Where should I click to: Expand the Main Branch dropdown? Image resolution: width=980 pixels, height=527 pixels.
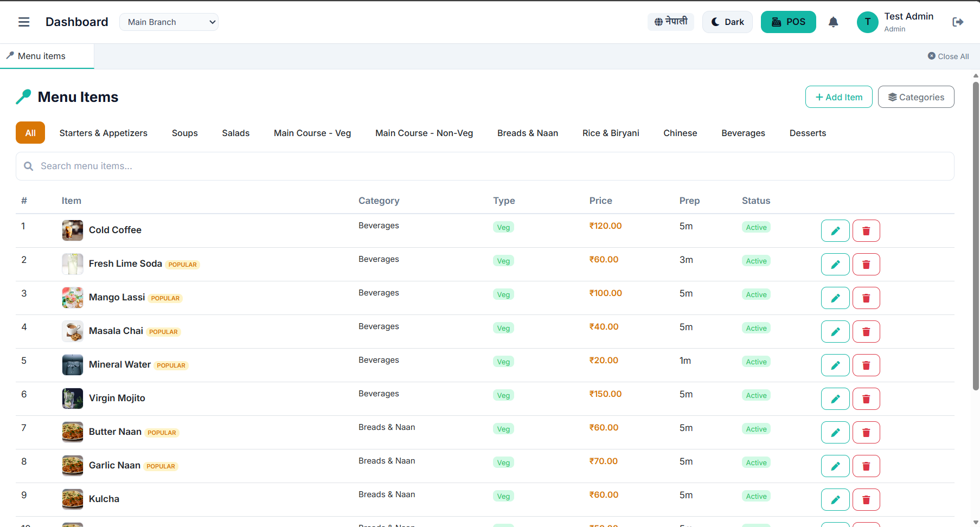(x=169, y=22)
